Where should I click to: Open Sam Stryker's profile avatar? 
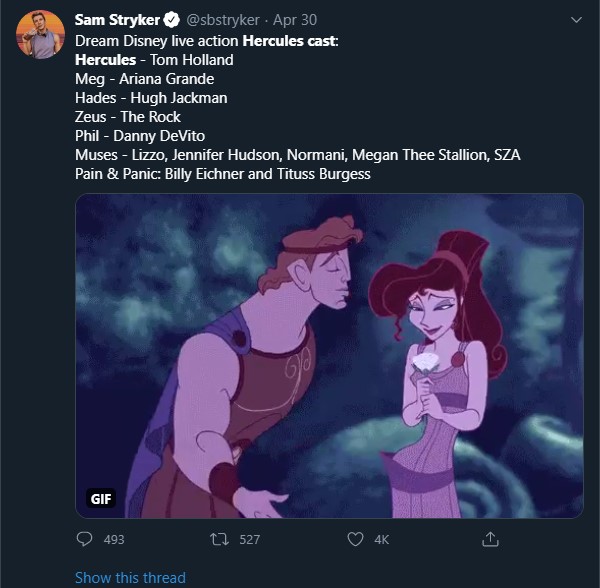(41, 34)
